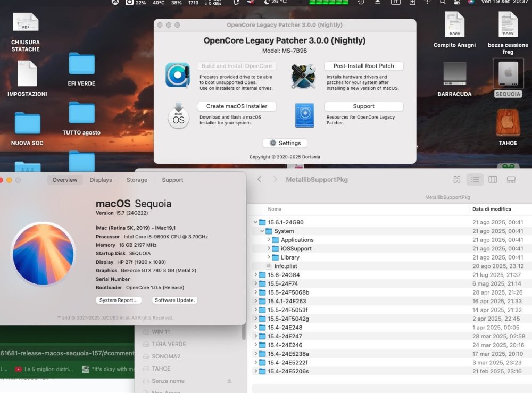Collapse the 15.6.1-24G90 folder

tap(255, 222)
